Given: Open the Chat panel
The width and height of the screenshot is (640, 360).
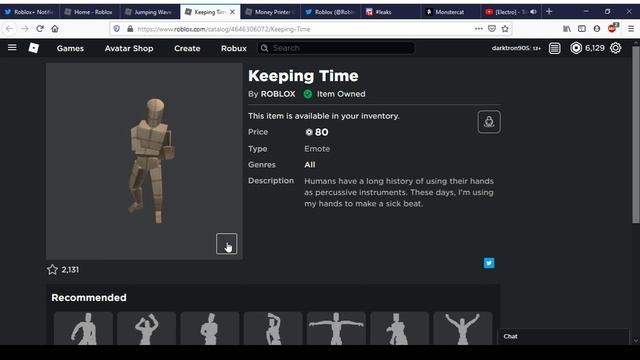Looking at the screenshot, I should [x=563, y=336].
